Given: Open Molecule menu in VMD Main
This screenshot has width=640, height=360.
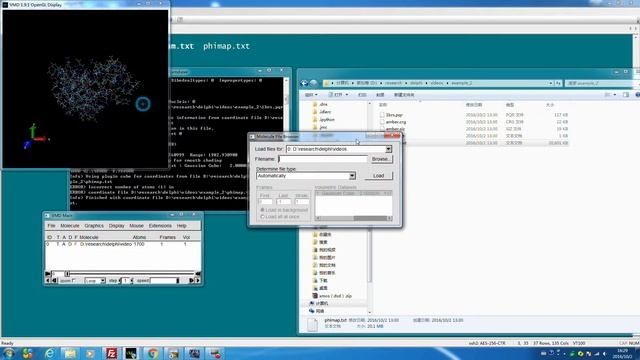Looking at the screenshot, I should pos(70,226).
